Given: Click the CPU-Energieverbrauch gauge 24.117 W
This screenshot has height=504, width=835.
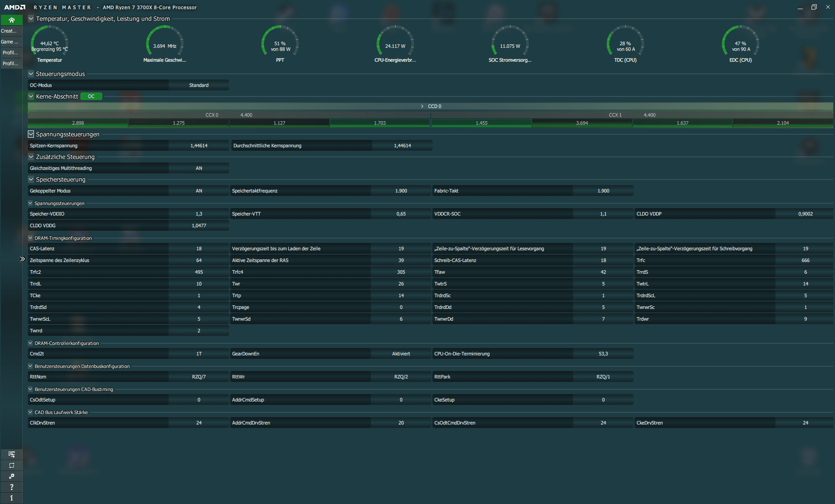Looking at the screenshot, I should (x=395, y=44).
